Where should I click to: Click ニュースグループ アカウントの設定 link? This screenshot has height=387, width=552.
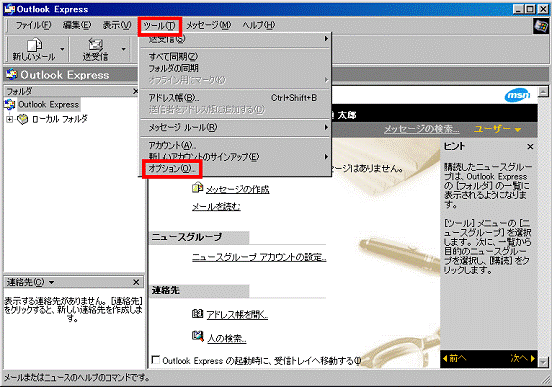pos(259,257)
